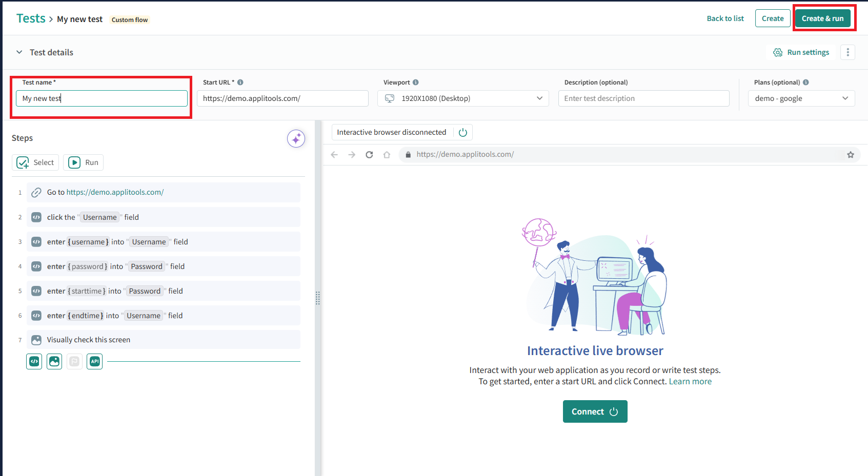Click the bookmark star icon

(851, 155)
